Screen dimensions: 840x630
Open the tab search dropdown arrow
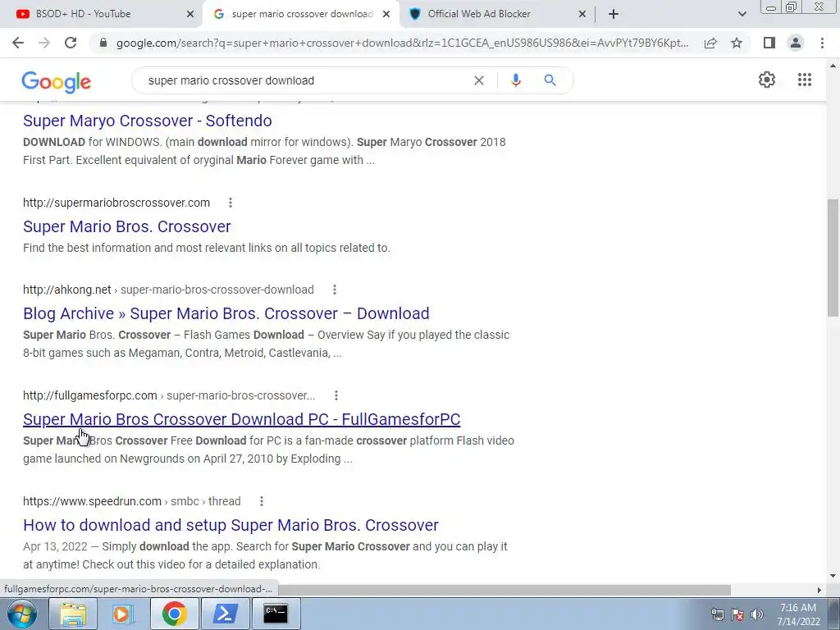click(742, 14)
